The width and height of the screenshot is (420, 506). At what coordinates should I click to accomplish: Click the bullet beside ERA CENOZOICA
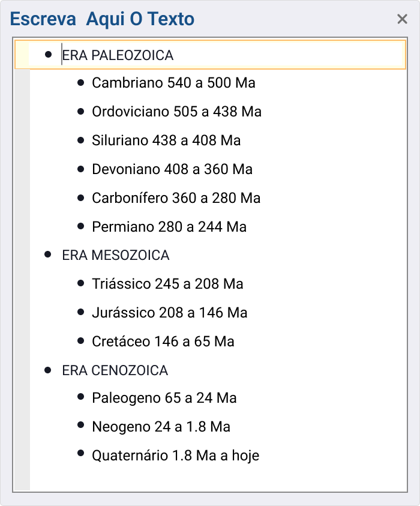pyautogui.click(x=48, y=370)
